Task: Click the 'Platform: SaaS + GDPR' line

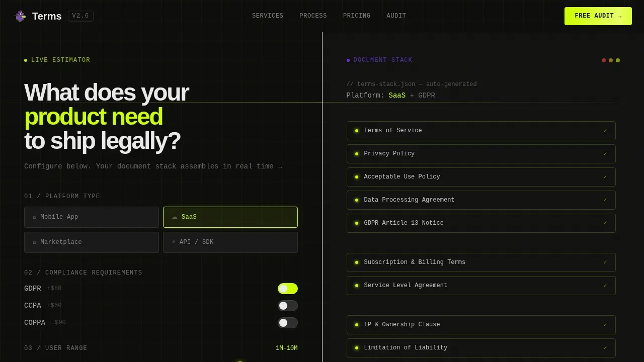Action: (391, 96)
